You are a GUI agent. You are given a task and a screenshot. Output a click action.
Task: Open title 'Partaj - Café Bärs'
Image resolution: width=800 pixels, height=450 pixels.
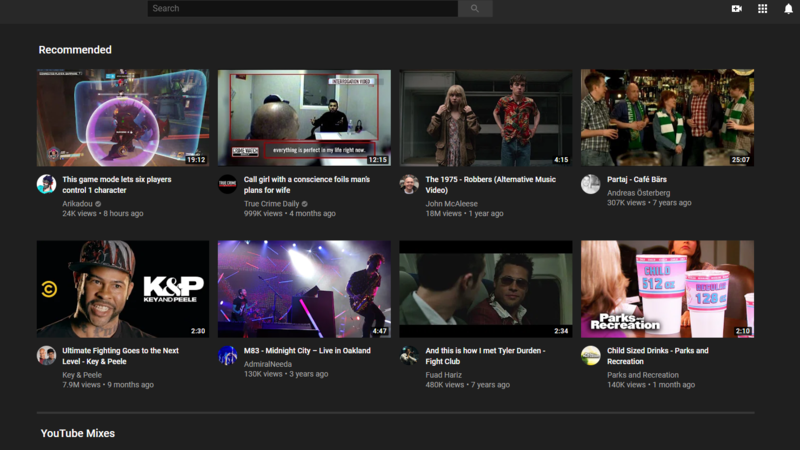point(637,180)
